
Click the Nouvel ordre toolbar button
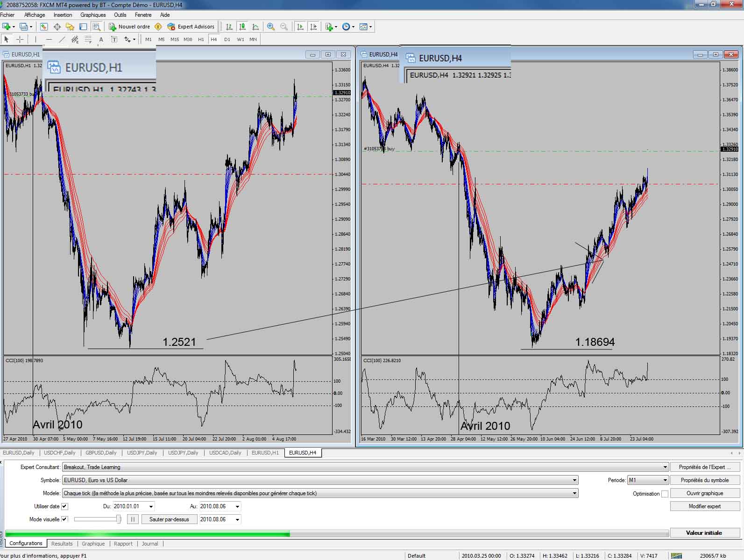click(x=129, y=27)
